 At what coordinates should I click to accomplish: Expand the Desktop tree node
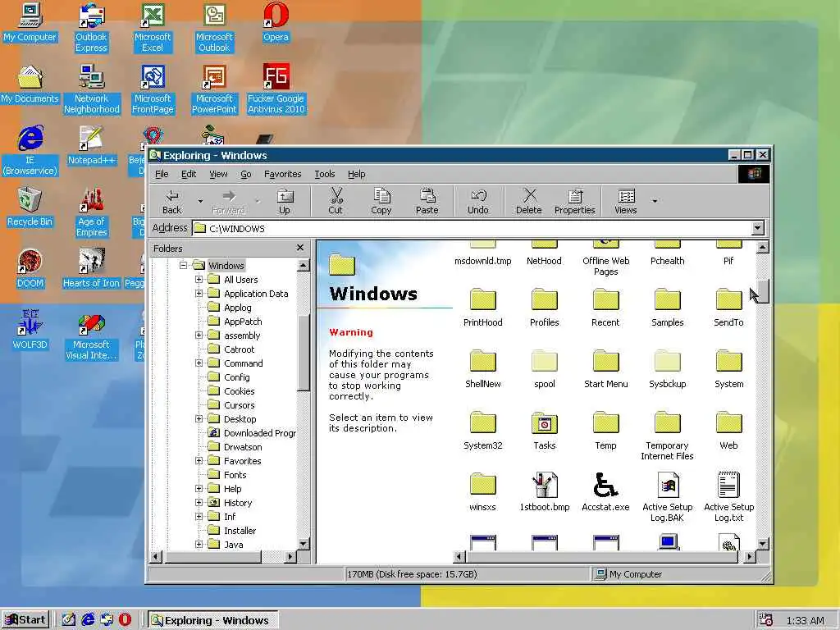pyautogui.click(x=199, y=418)
